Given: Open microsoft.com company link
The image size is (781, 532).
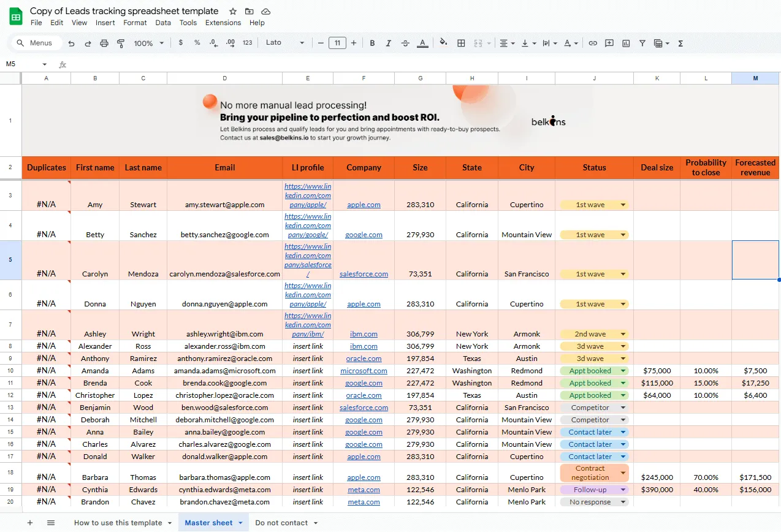Looking at the screenshot, I should click(x=364, y=371).
